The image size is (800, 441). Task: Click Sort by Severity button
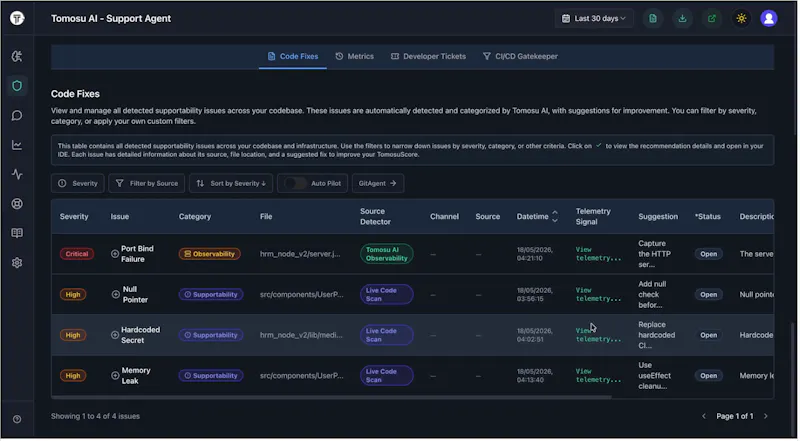click(231, 183)
